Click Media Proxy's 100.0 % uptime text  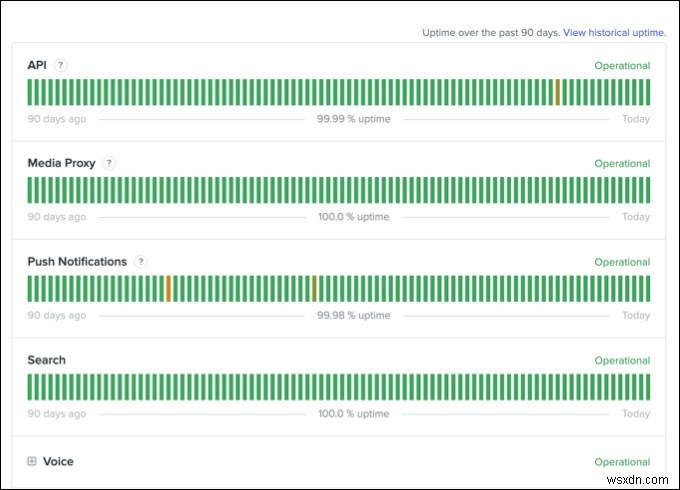353,217
